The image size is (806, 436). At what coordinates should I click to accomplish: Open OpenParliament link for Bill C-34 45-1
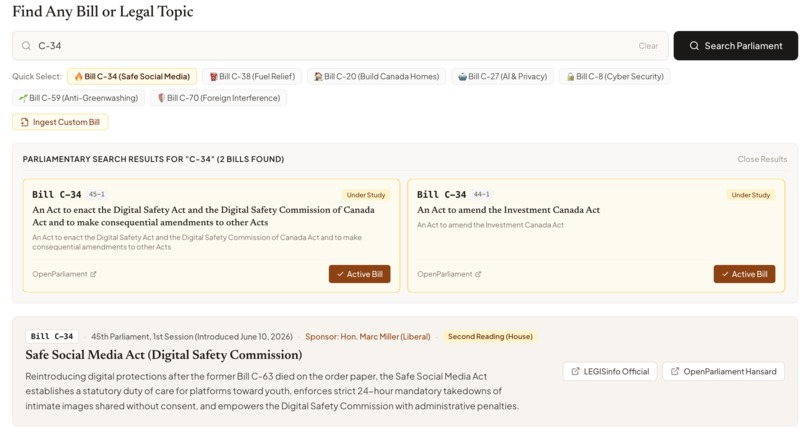pyautogui.click(x=64, y=274)
